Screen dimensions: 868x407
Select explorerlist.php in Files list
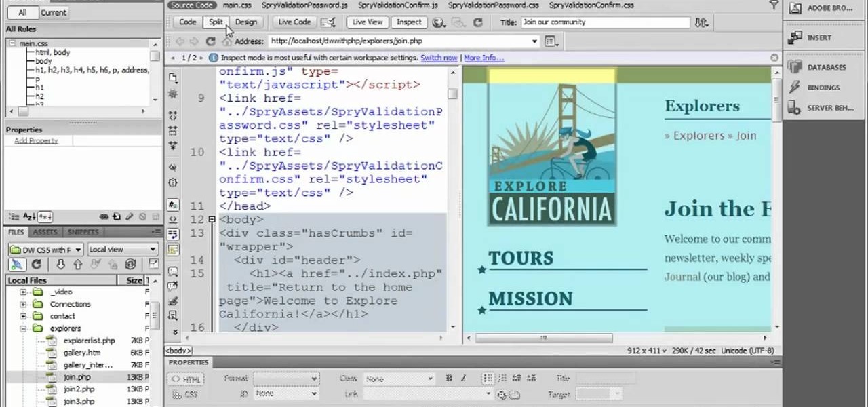pos(89,341)
